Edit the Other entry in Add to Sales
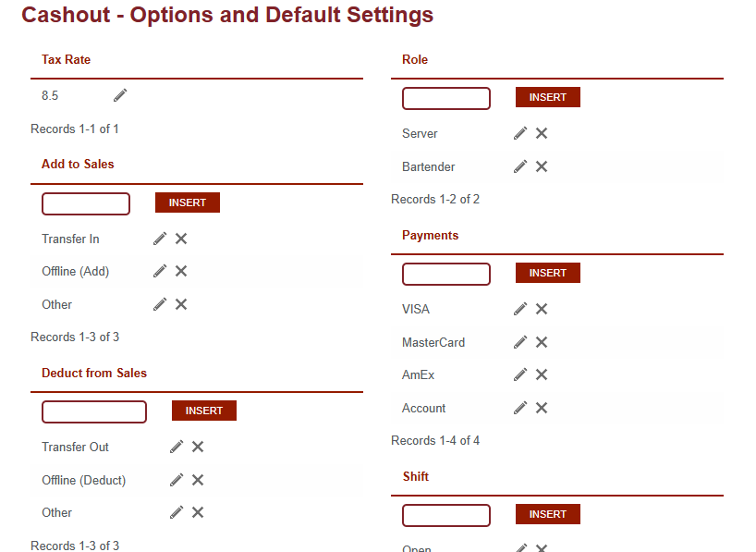 click(x=160, y=304)
